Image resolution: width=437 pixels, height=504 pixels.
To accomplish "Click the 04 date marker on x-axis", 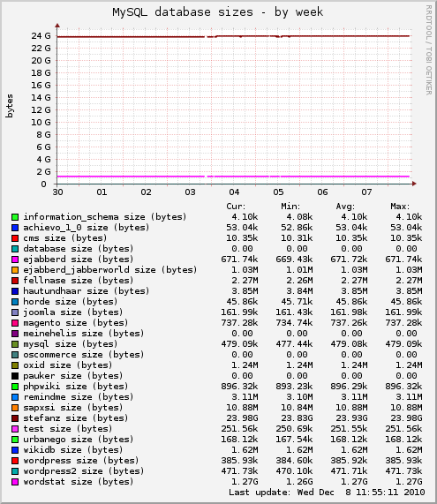I will point(234,192).
